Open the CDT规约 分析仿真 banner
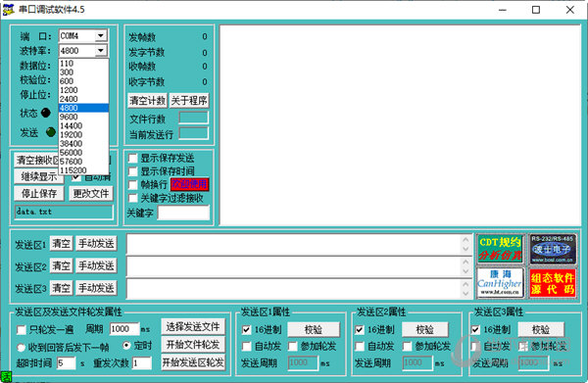588x383 pixels. tap(500, 249)
